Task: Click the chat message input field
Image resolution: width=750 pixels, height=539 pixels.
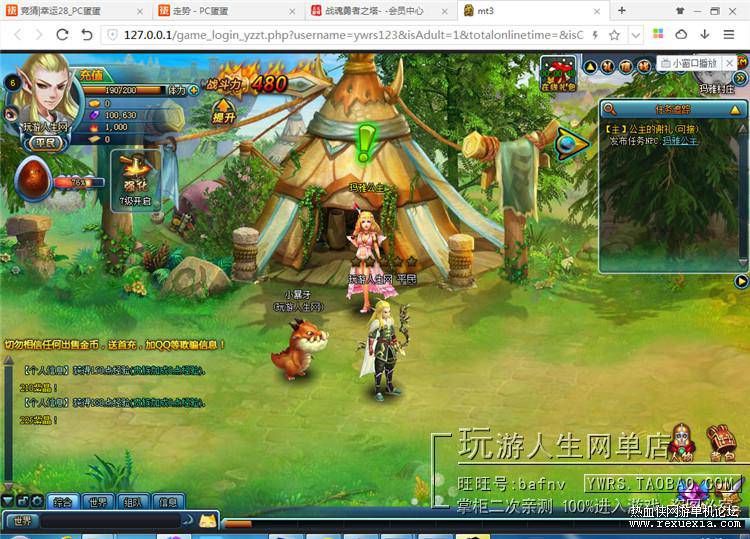Action: pyautogui.click(x=111, y=521)
